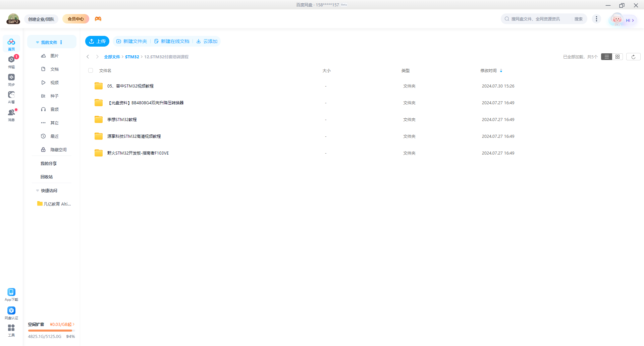Click the 我的文件 more options dots
The height and width of the screenshot is (346, 644).
tap(61, 42)
